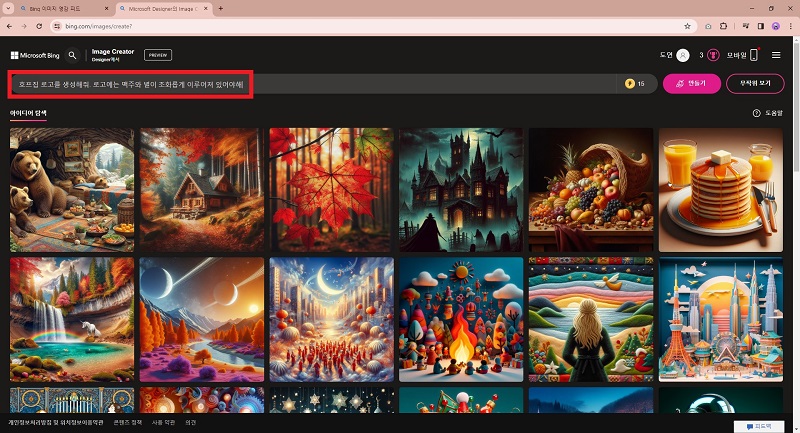The image size is (800, 433).
Task: Close the Microsoft Designer Image Creator tab
Action: click(206, 9)
